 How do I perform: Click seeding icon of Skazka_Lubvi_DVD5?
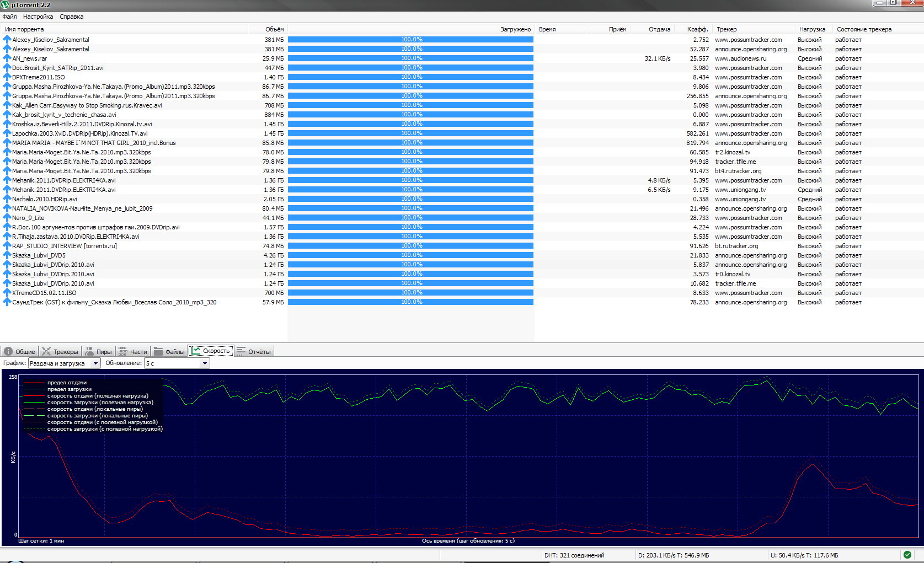coord(7,255)
